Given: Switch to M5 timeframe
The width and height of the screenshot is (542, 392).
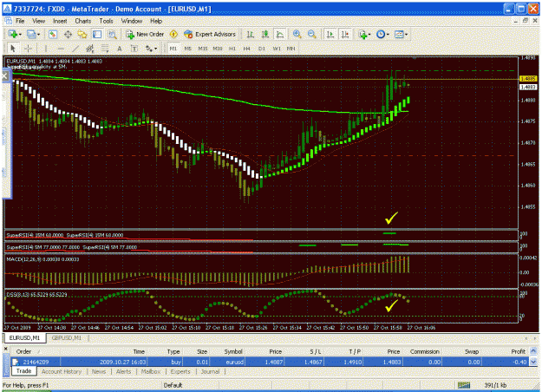Looking at the screenshot, I should [187, 49].
